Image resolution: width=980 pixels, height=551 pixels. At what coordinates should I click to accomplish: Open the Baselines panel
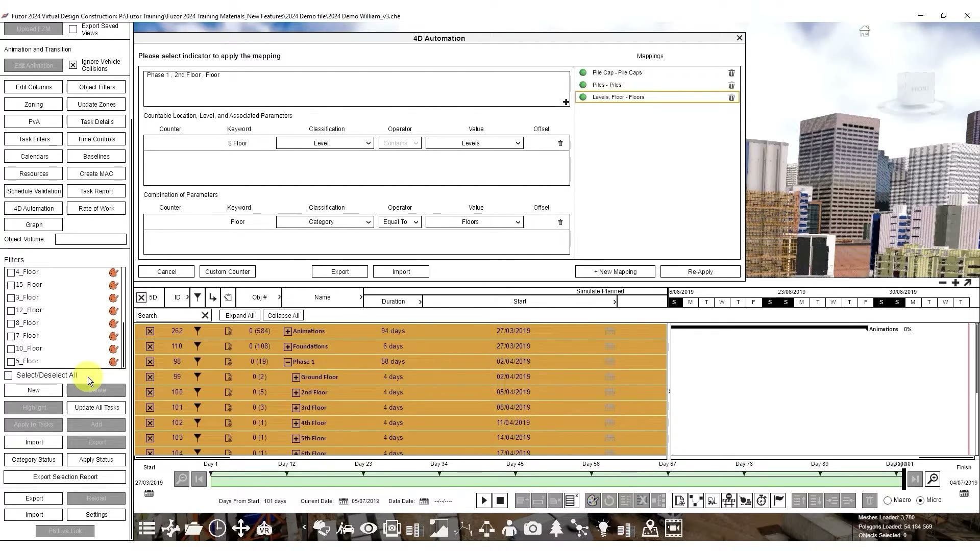96,157
